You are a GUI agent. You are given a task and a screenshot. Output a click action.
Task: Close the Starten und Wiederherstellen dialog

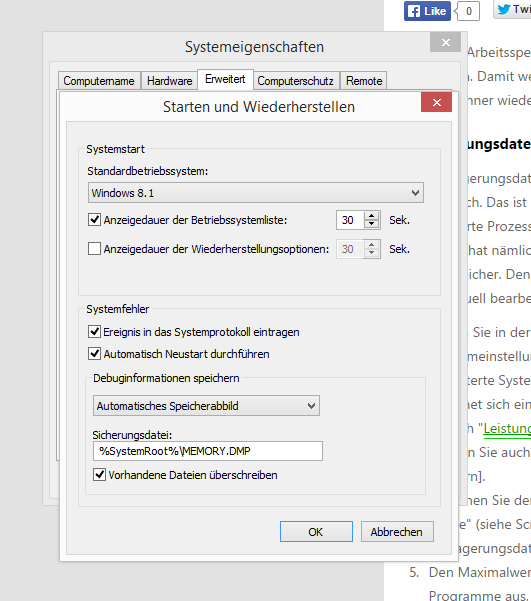point(436,102)
